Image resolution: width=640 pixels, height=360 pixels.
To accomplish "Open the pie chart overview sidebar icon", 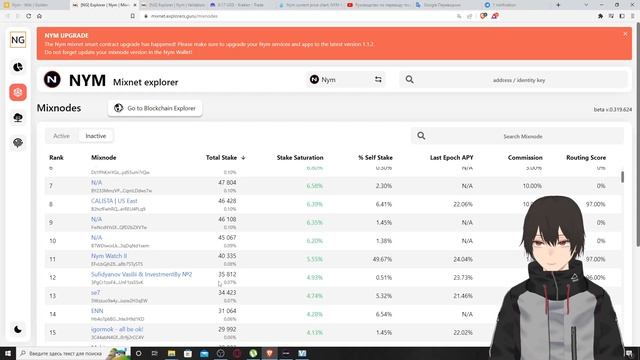I will pos(18,67).
